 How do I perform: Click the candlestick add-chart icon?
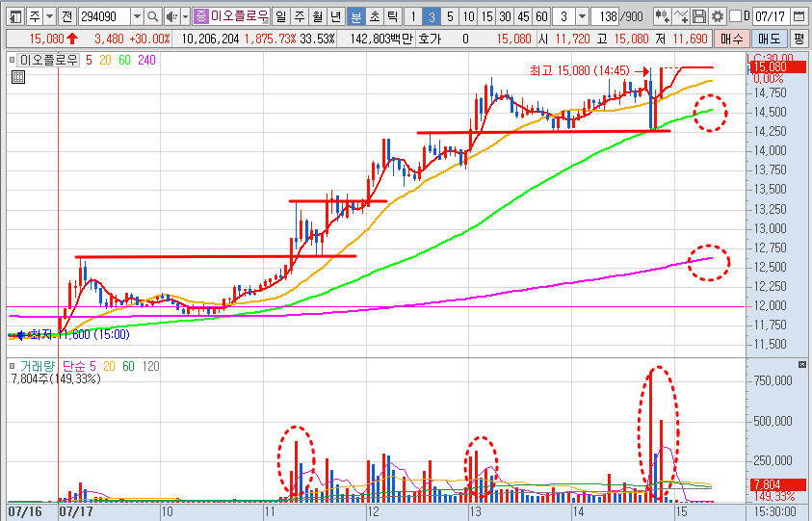pos(662,17)
